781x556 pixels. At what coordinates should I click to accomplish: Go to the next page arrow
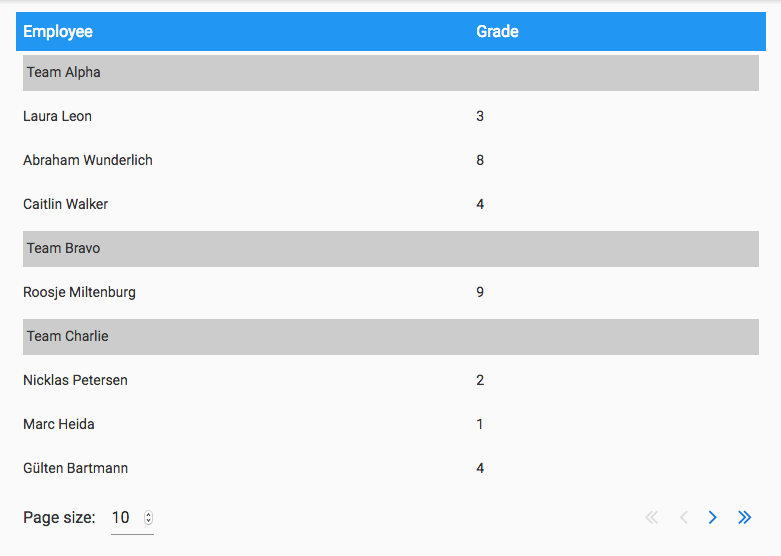click(x=713, y=517)
